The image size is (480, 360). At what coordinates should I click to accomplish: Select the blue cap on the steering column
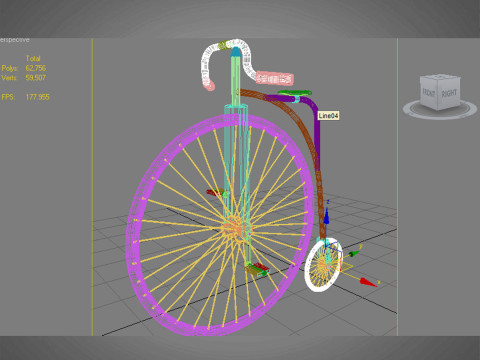236,52
